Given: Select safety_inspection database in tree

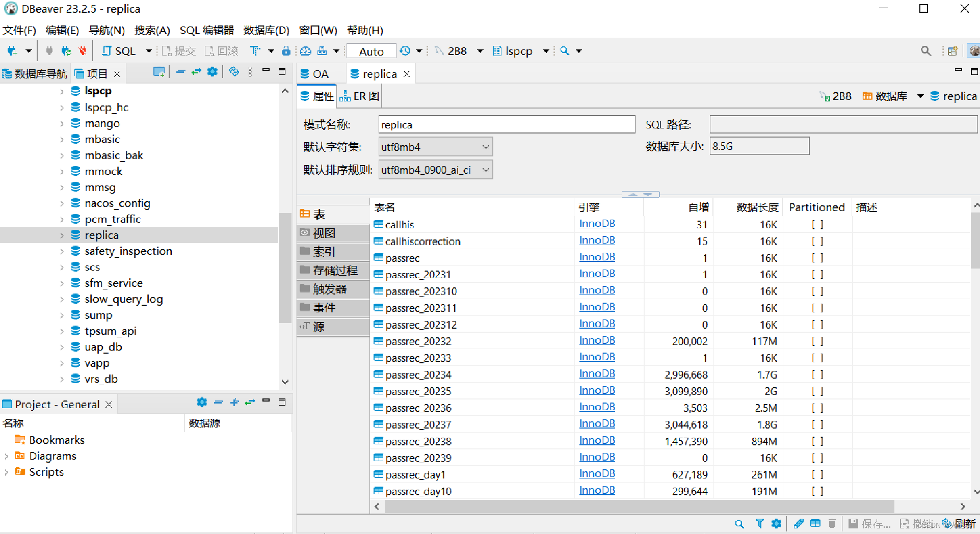Looking at the screenshot, I should 128,251.
